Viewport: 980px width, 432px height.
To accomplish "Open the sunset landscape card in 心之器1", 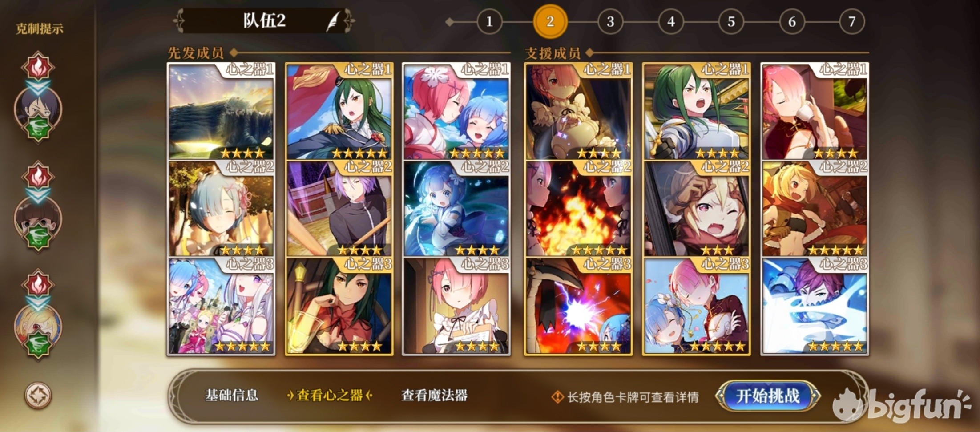I will pos(221,111).
